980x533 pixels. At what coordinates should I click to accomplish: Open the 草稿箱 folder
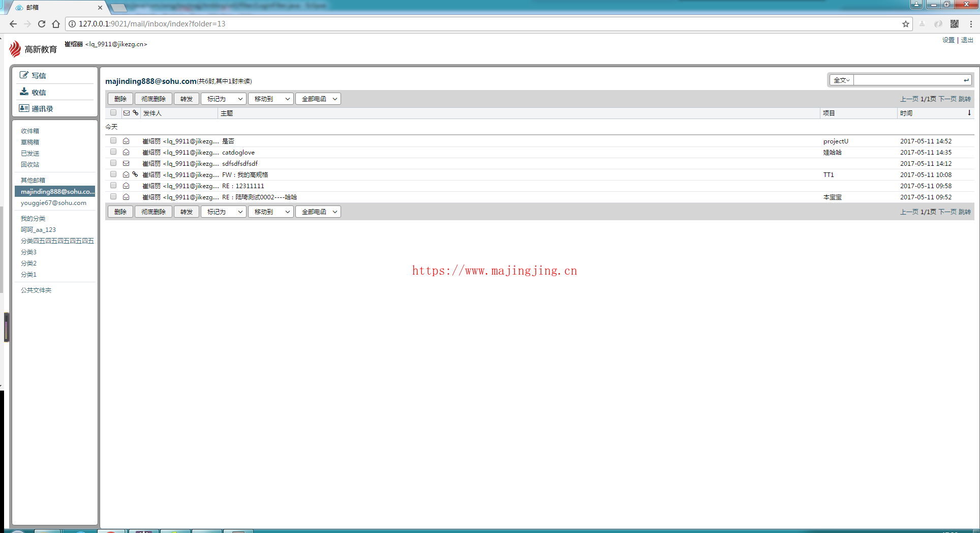[x=30, y=142]
